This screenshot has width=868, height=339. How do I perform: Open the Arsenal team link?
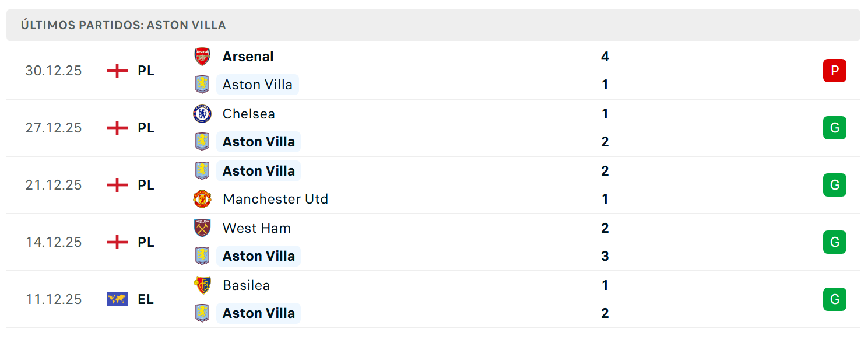click(x=248, y=57)
